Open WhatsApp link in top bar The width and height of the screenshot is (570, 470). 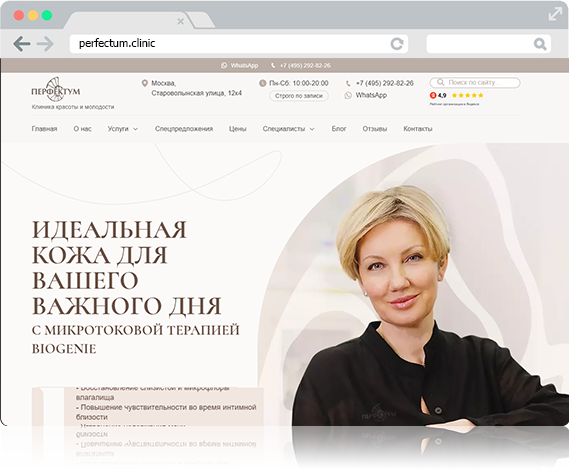(x=244, y=65)
